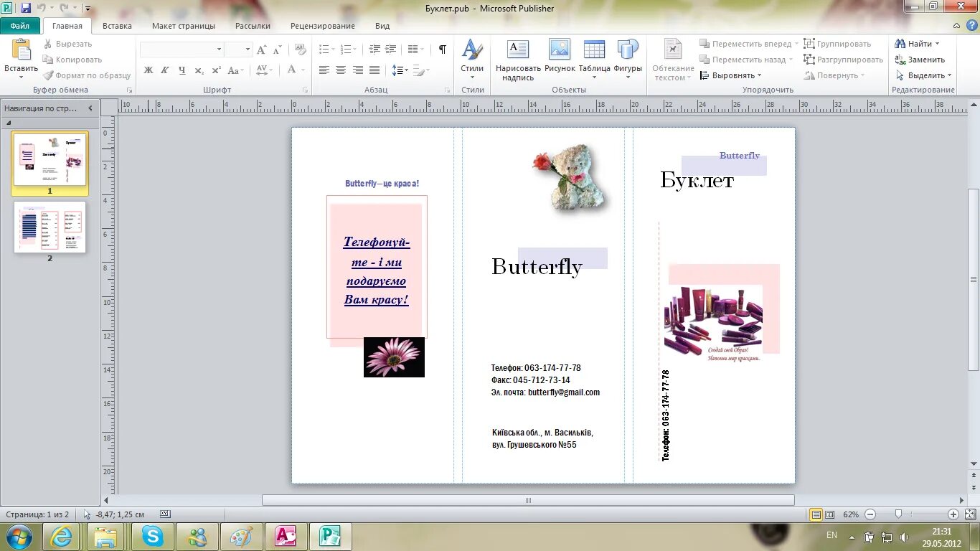This screenshot has height=551, width=980.
Task: Click Grow Font icon
Action: [x=261, y=50]
